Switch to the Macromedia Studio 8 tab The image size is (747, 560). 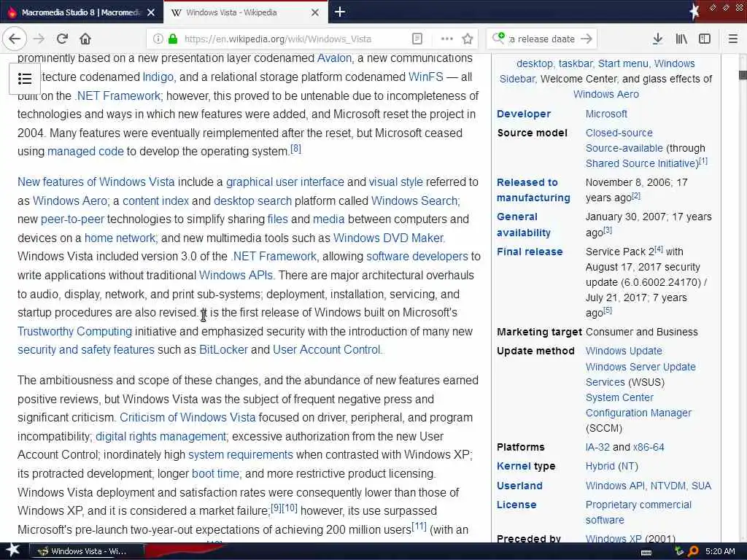81,12
